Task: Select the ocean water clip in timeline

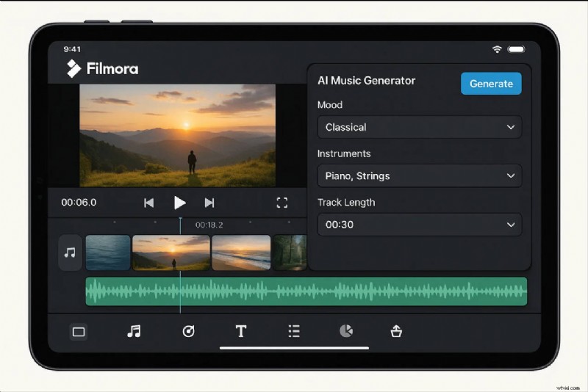Action: tap(108, 253)
